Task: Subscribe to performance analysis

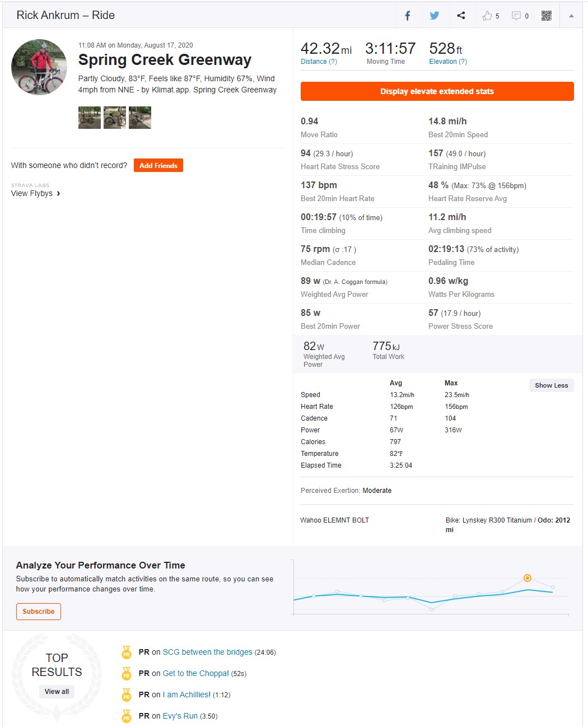Action: 39,612
